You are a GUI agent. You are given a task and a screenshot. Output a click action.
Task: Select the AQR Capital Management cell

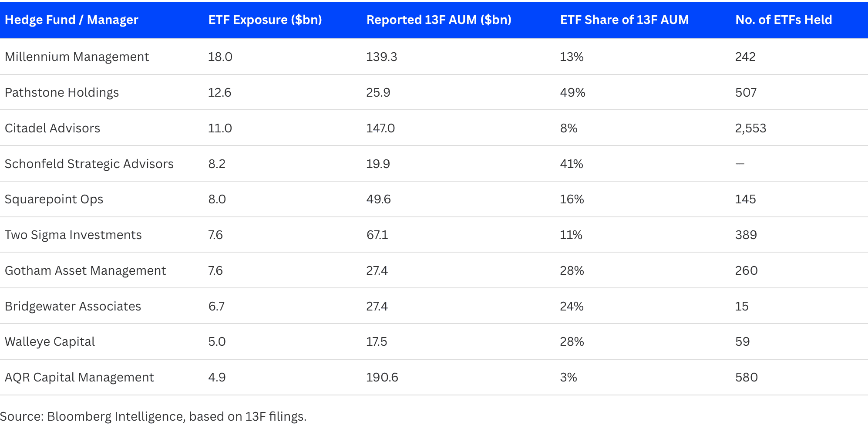79,378
